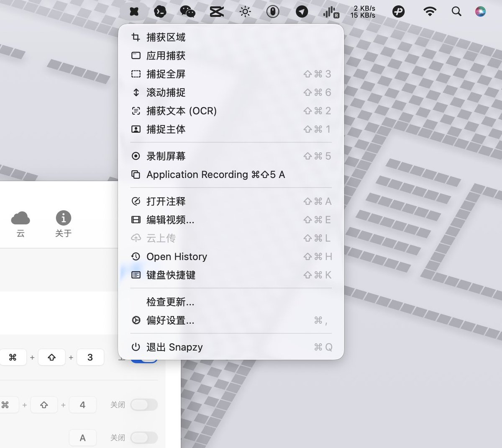Click the ⌘ key box in the 3 shortcut row
This screenshot has height=448, width=502.
(13, 357)
